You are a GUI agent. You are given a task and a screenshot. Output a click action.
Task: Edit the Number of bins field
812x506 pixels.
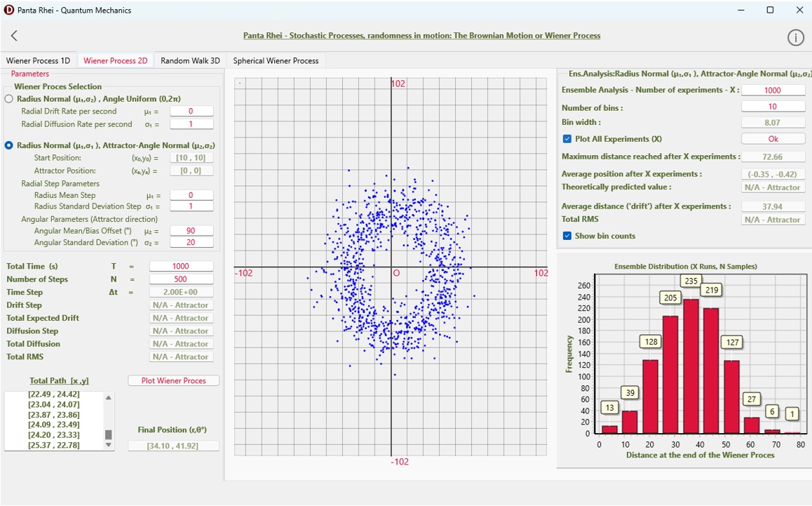tap(773, 107)
